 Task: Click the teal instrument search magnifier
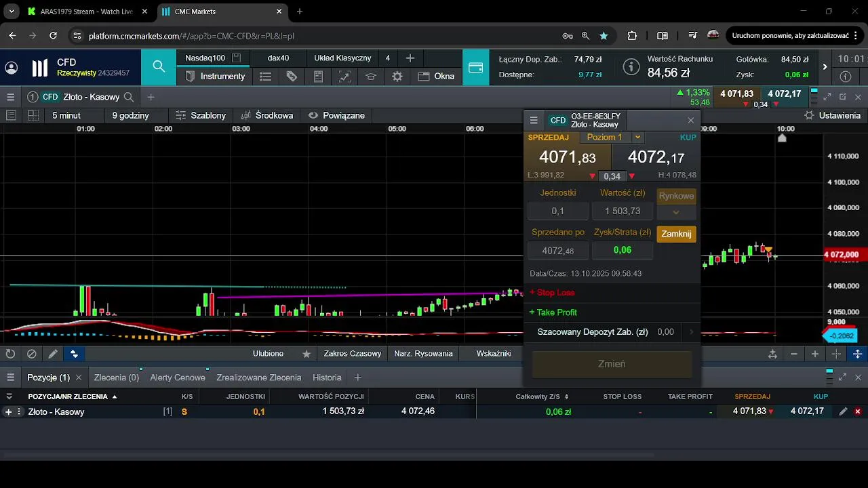pos(159,66)
